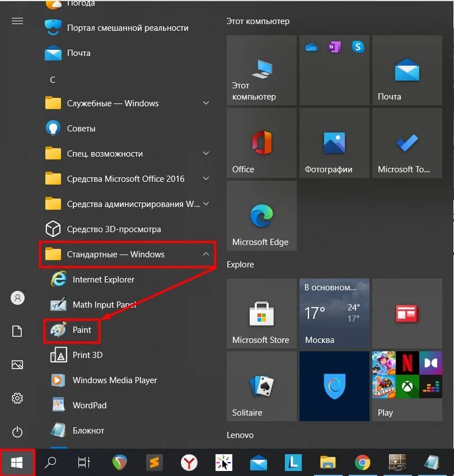Open taskbar Search magnifier
This screenshot has width=454, height=476.
(50, 463)
